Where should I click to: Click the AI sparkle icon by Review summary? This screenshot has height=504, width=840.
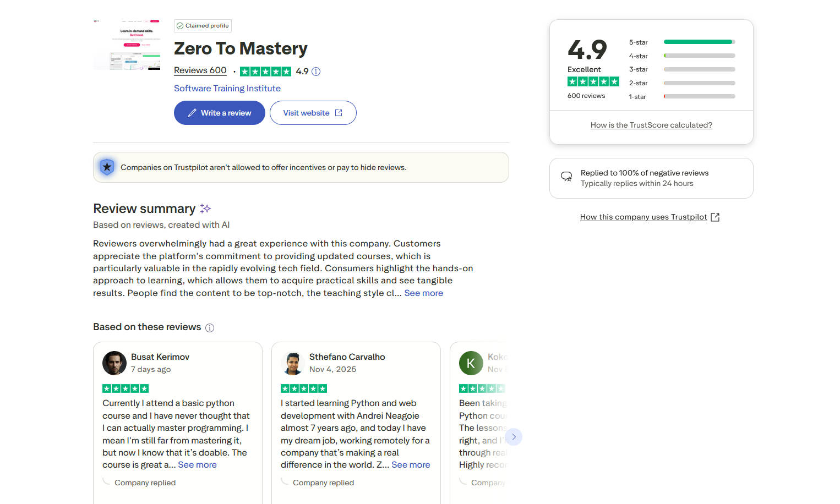pos(205,209)
